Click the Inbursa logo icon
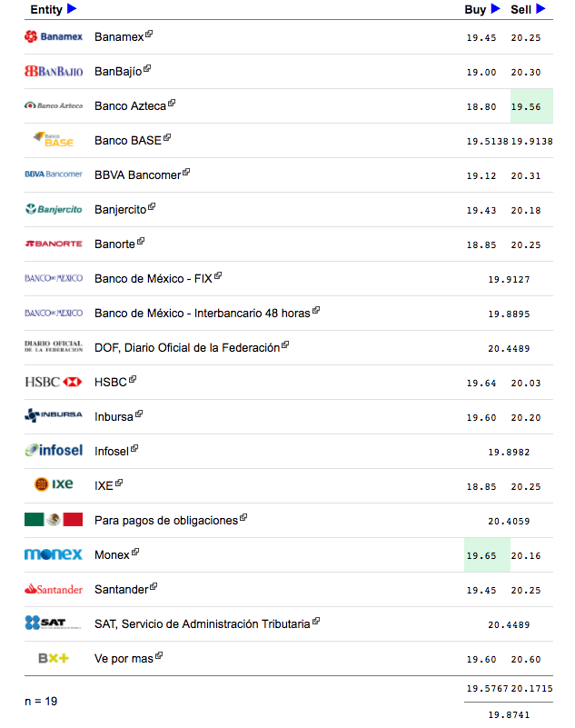575x728 pixels. (54, 416)
